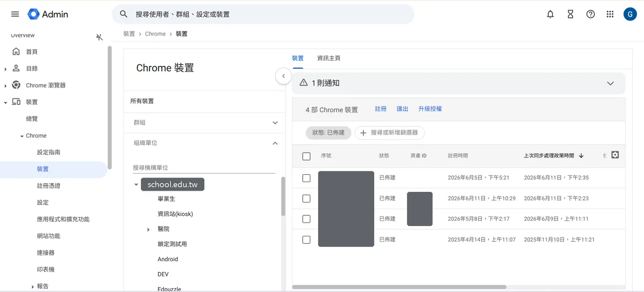This screenshot has width=644, height=292.
Task: Open notifications bell
Action: 550,14
